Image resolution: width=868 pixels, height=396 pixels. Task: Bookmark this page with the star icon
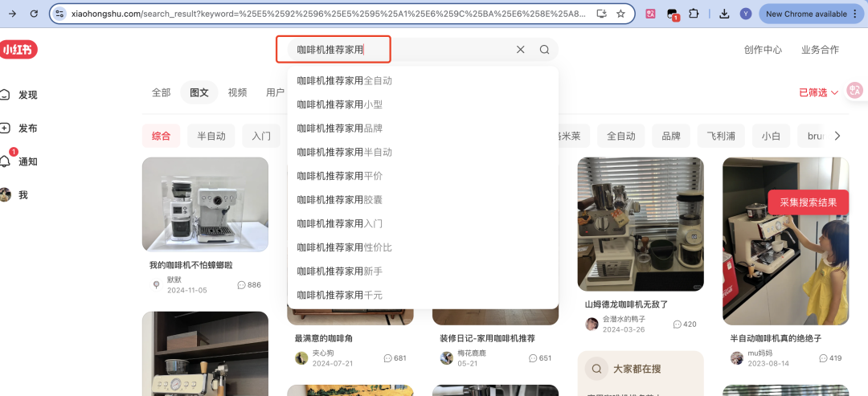click(620, 14)
